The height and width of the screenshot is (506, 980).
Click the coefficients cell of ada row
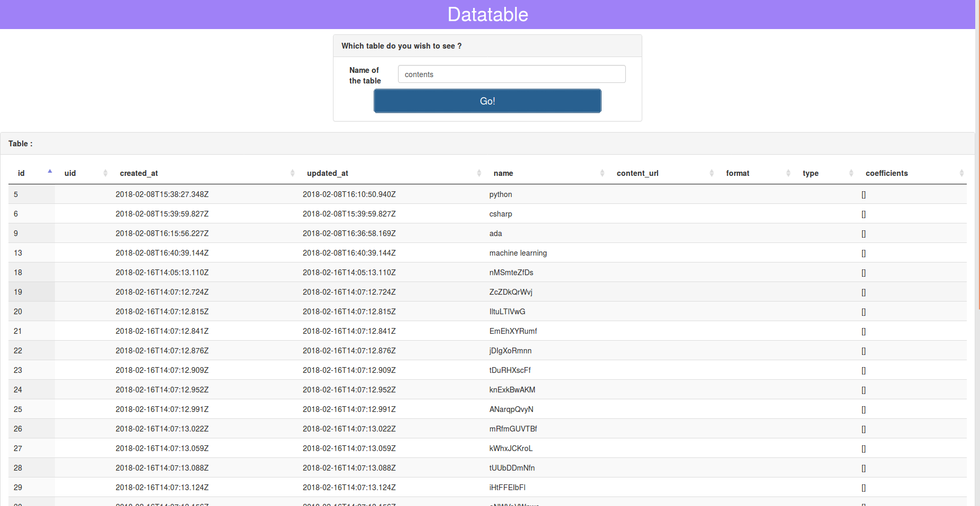[x=863, y=233]
